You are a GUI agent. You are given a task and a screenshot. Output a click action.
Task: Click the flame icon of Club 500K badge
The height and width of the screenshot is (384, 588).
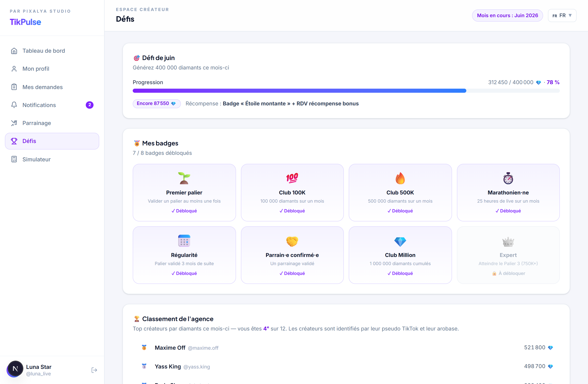(x=400, y=178)
